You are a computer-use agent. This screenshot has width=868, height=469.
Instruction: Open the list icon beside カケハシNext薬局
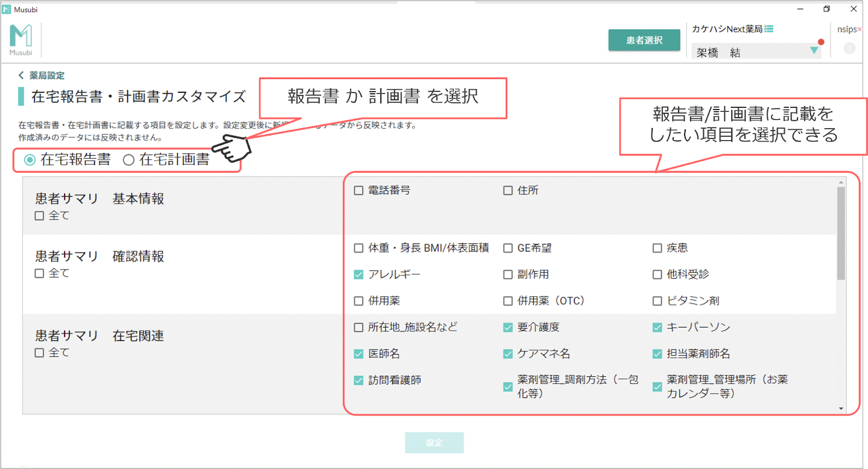point(769,29)
